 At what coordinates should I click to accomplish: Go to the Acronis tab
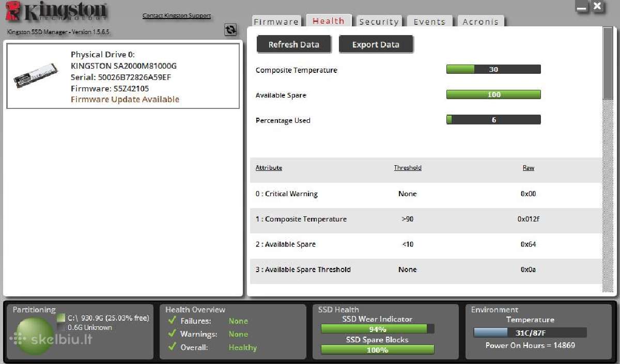pyautogui.click(x=481, y=22)
